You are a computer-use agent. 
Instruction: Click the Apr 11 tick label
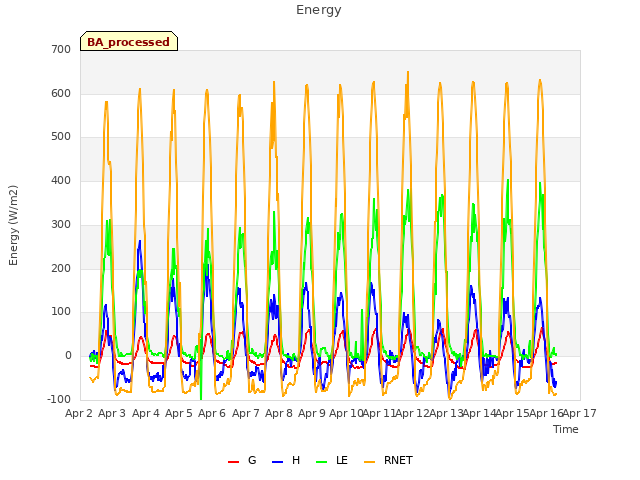click(379, 413)
